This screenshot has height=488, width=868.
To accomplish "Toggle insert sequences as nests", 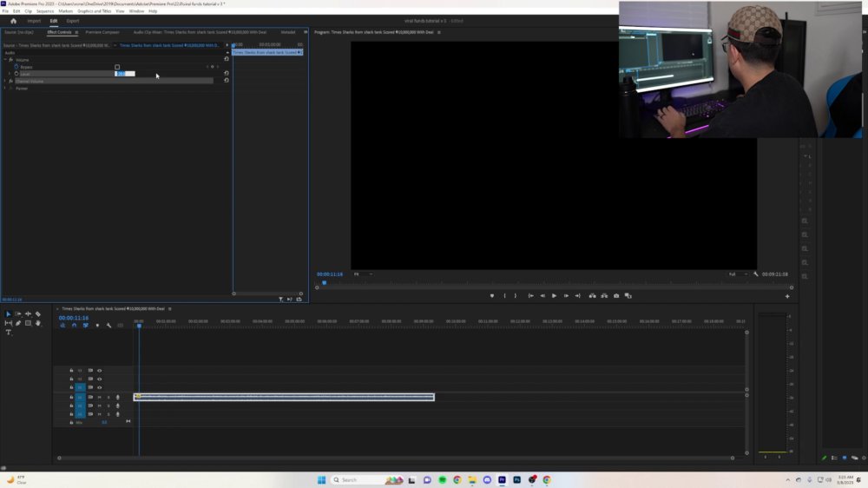I will point(62,326).
